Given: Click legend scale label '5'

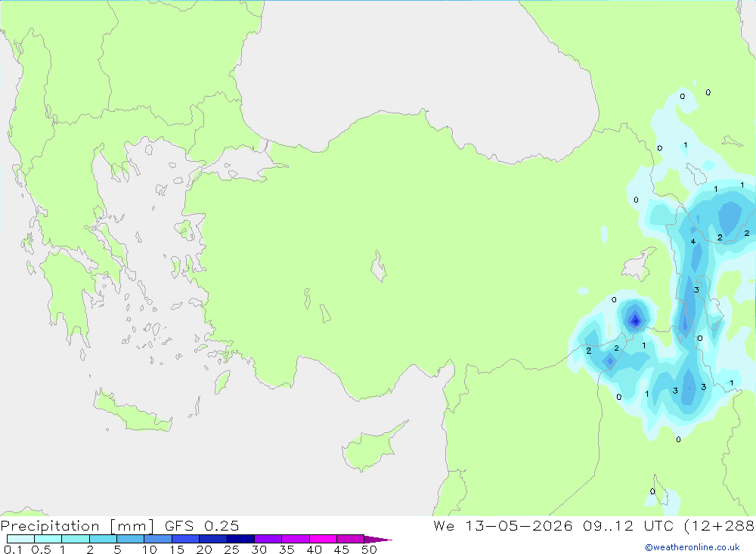Looking at the screenshot, I should tap(117, 549).
